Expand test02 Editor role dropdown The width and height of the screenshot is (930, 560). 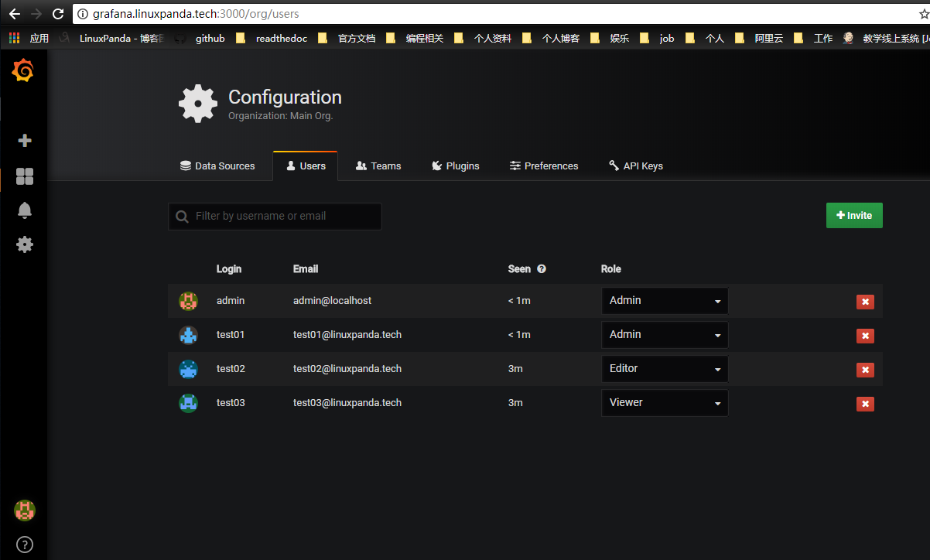pos(664,369)
